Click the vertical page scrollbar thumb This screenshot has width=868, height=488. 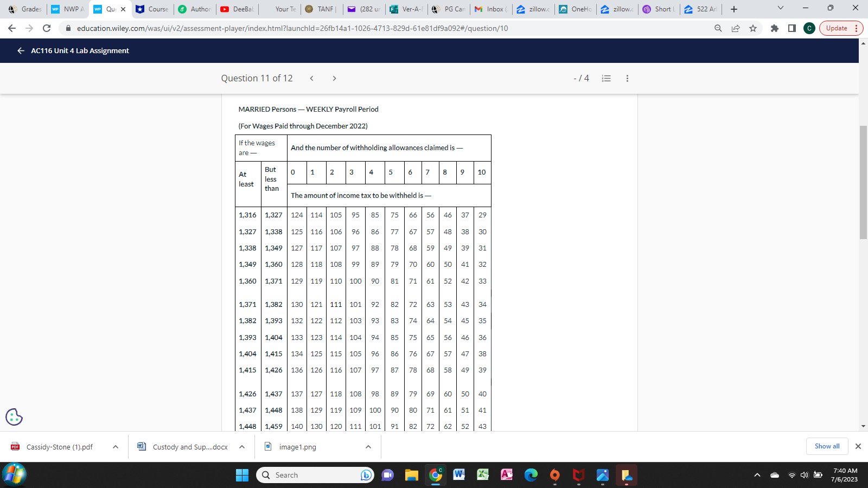pos(863,182)
